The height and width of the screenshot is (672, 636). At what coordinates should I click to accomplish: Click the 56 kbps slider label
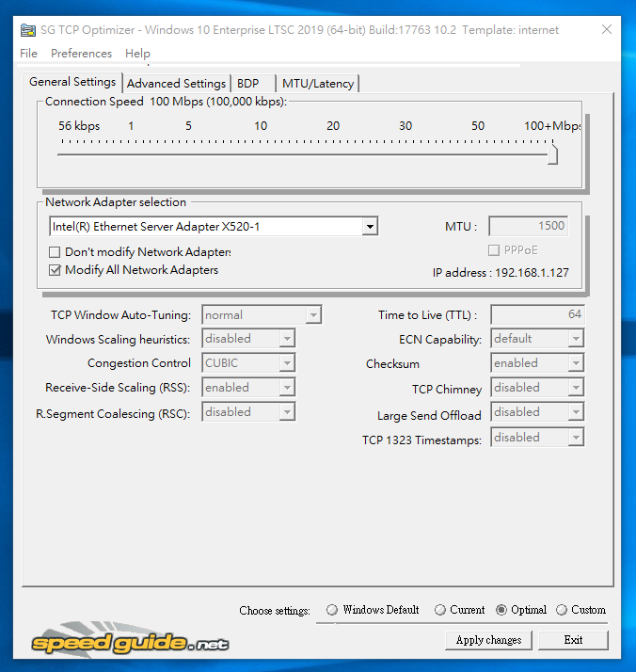click(79, 126)
